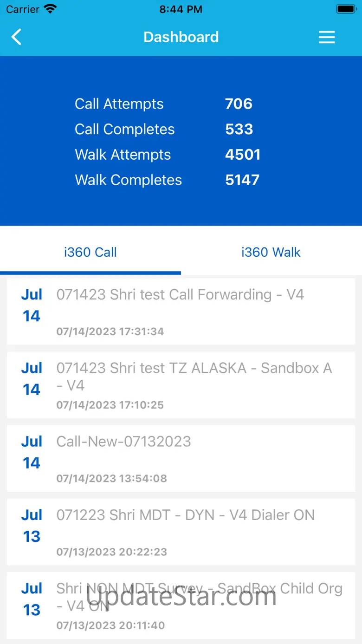The image size is (362, 644).
Task: Tap the Call Attempts value 706
Action: click(239, 104)
